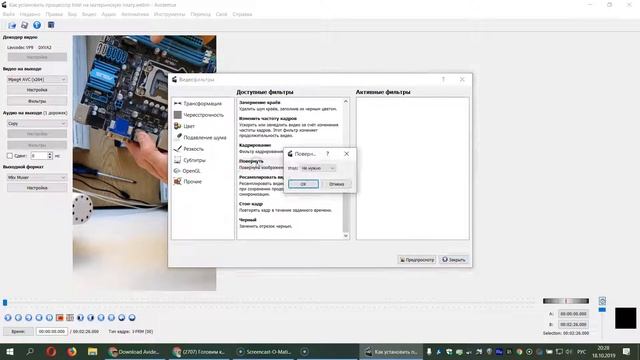
Task: Click the marker B time value field
Action: coord(573,324)
